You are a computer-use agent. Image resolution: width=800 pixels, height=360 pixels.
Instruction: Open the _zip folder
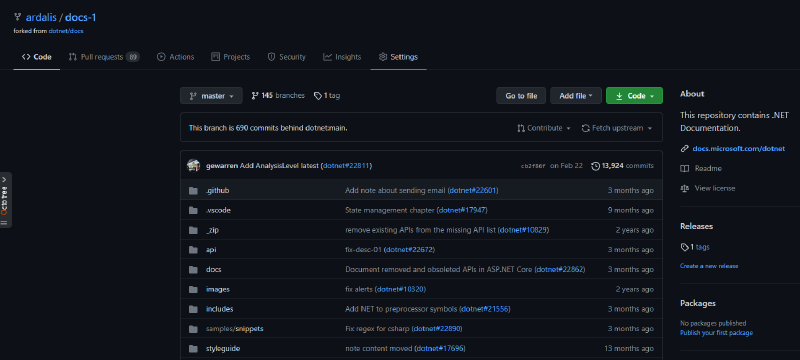click(x=212, y=230)
